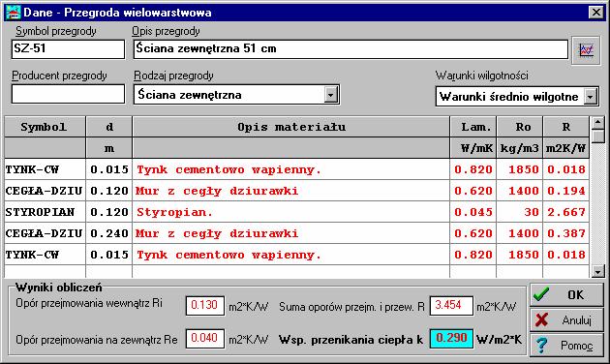Viewport: 610px width, 364px height.
Task: Click the resistance value 0.194
Action: tap(566, 191)
